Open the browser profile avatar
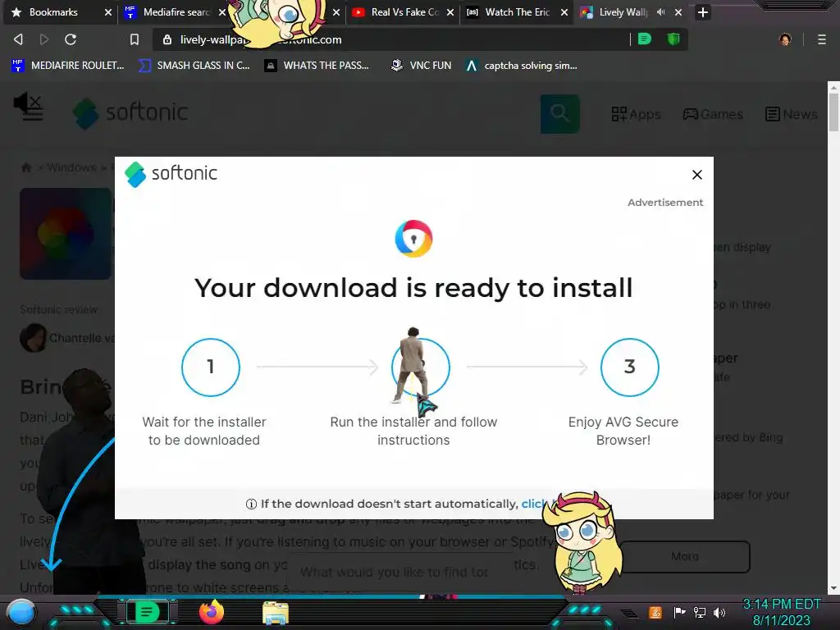 (785, 39)
